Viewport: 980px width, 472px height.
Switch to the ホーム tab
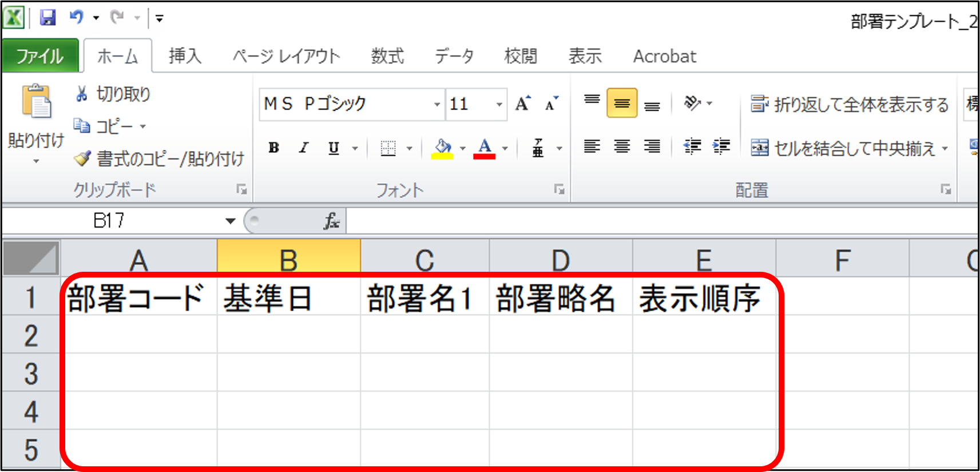[x=118, y=56]
